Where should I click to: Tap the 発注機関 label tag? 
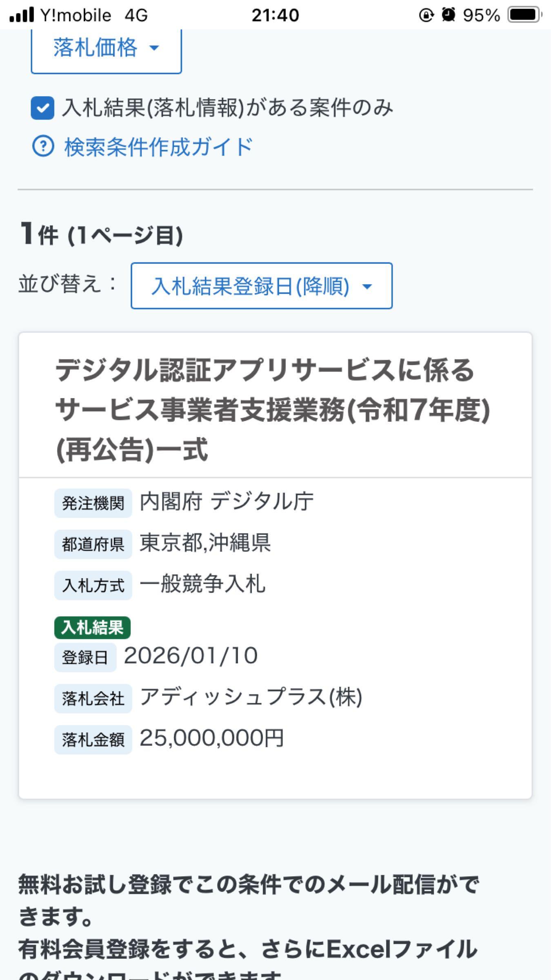click(92, 502)
